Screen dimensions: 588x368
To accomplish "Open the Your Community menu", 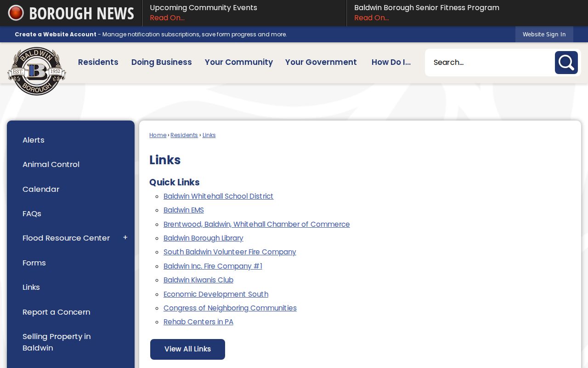I will point(238,62).
